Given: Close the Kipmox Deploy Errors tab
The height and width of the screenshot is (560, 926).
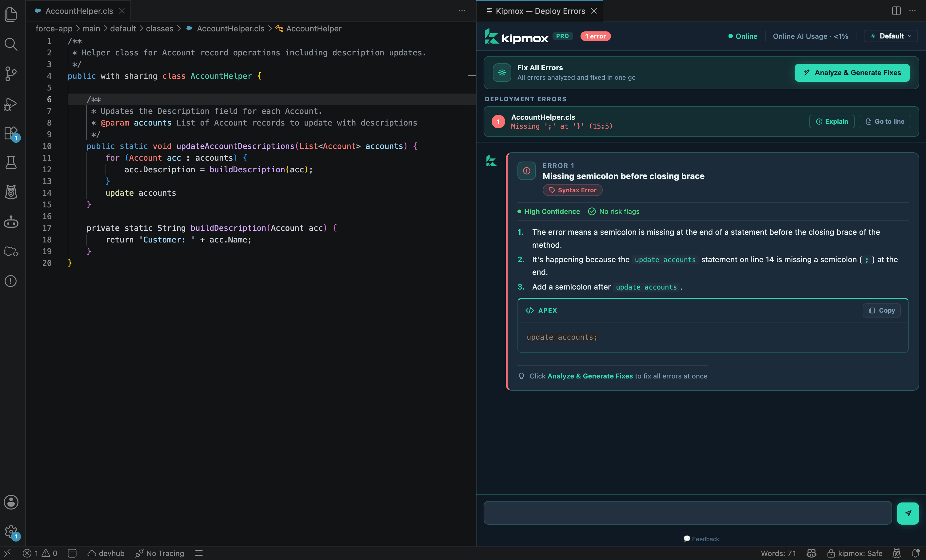Looking at the screenshot, I should click(x=594, y=11).
